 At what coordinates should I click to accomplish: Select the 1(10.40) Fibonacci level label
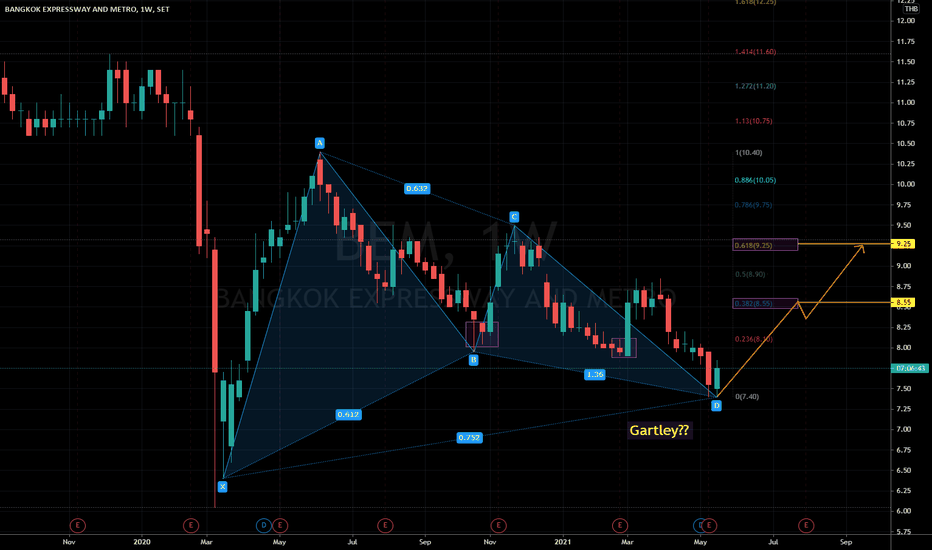pos(748,153)
